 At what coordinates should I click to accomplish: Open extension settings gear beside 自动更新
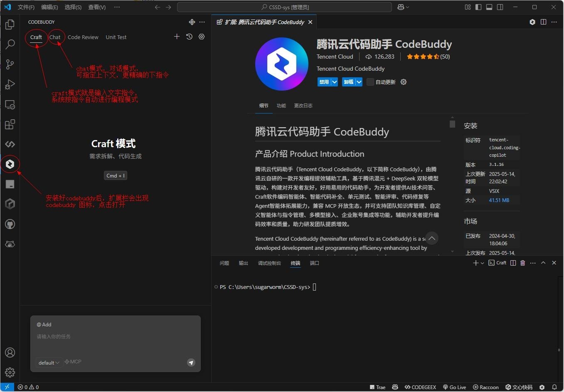(403, 82)
